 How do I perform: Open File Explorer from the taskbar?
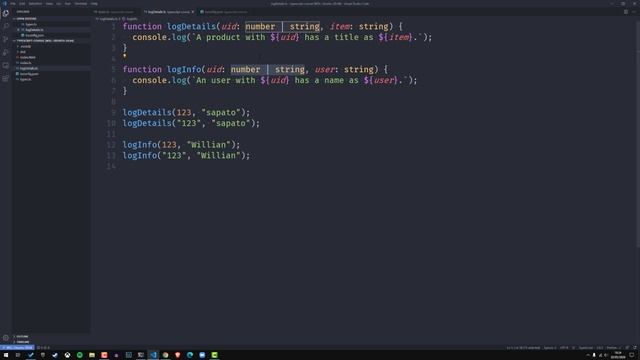click(92, 355)
